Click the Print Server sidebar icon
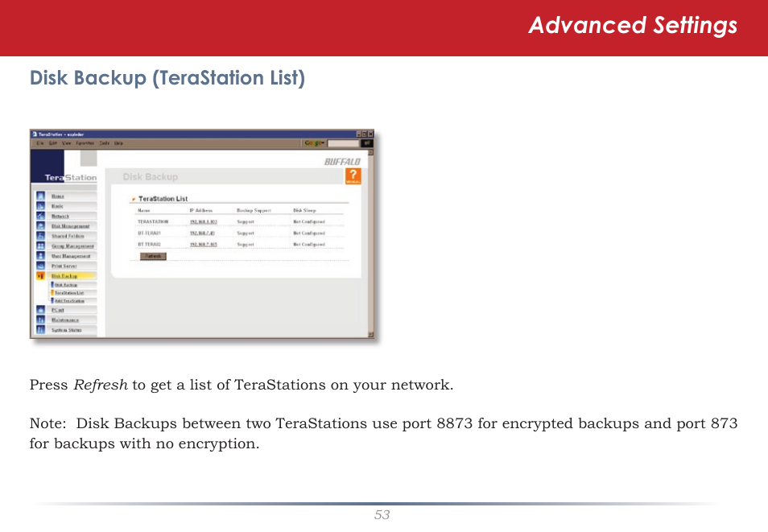The height and width of the screenshot is (532, 768). [x=40, y=266]
